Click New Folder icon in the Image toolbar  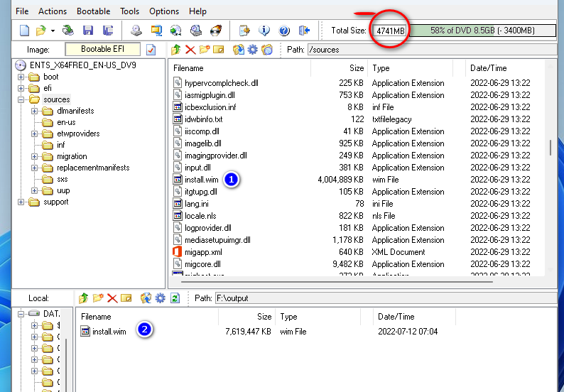click(x=205, y=49)
